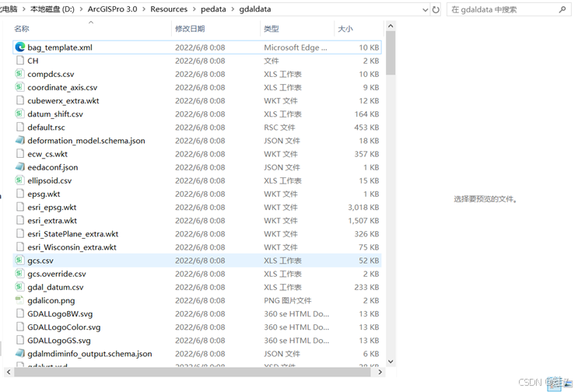Click the blank file icon next to CH
578x392 pixels.
tap(20, 61)
